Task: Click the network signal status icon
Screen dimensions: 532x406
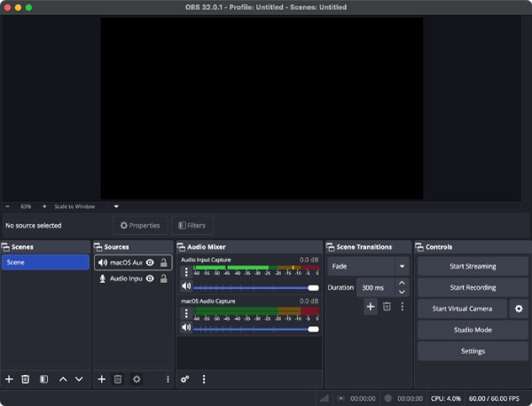Action: point(325,398)
